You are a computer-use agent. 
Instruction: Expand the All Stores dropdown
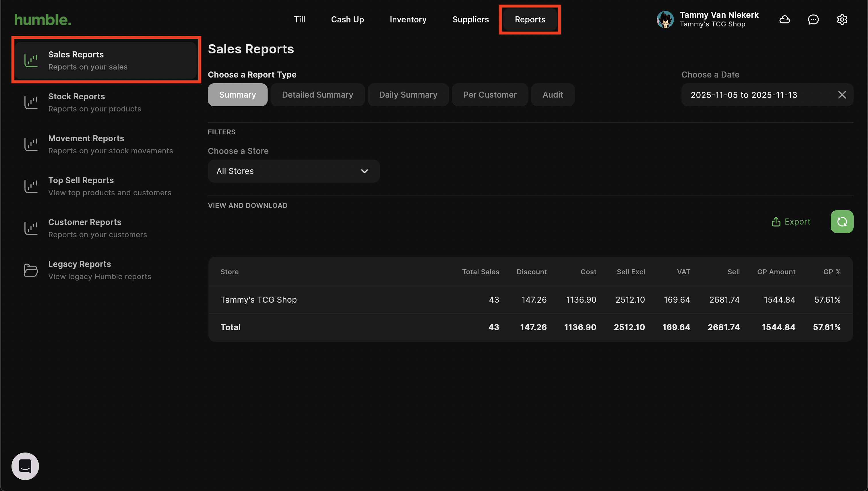294,171
